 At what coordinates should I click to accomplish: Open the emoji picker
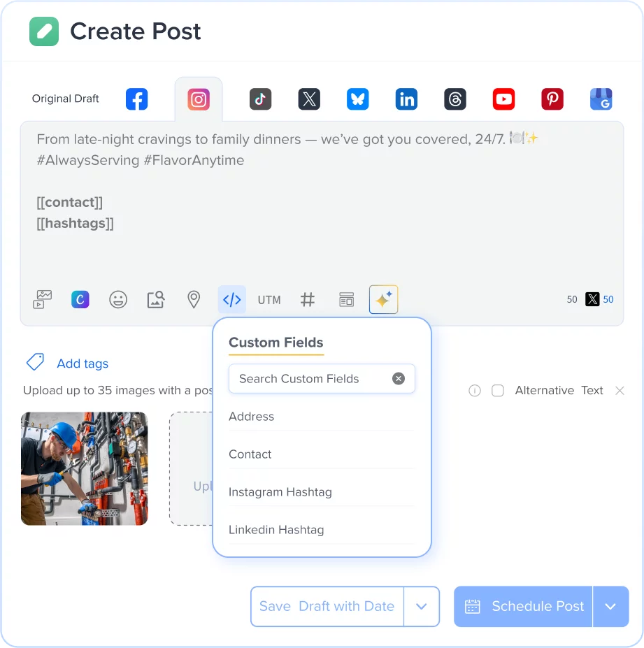point(118,299)
